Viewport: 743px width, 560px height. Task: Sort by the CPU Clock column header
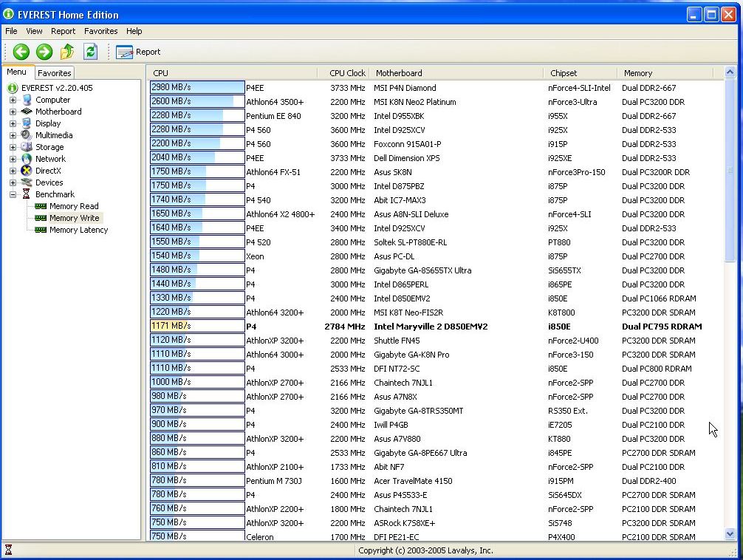(x=343, y=73)
